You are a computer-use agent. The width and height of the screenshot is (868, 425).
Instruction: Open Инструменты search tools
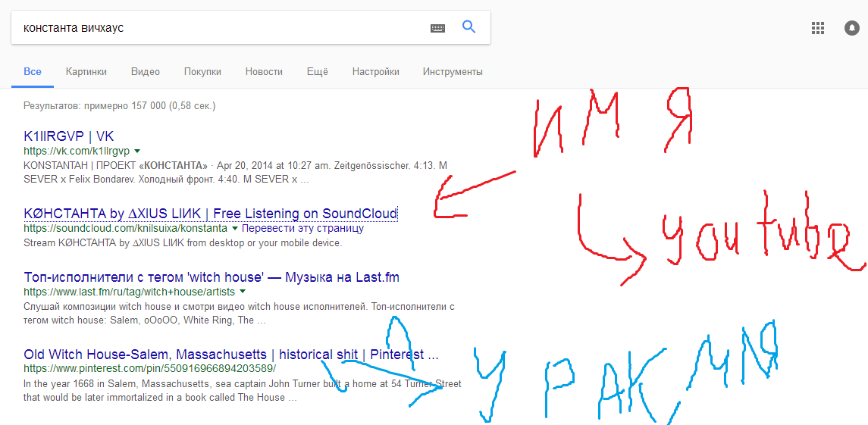click(453, 71)
